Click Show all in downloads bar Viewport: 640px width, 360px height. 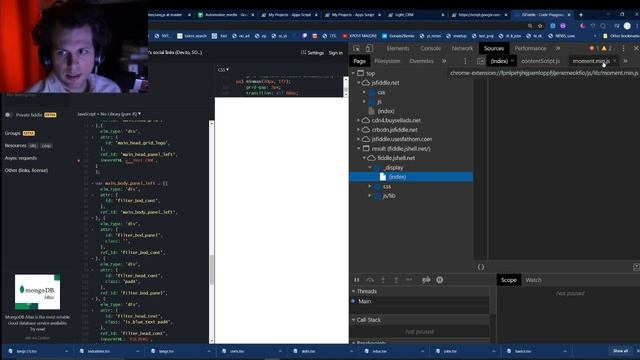coord(620,351)
